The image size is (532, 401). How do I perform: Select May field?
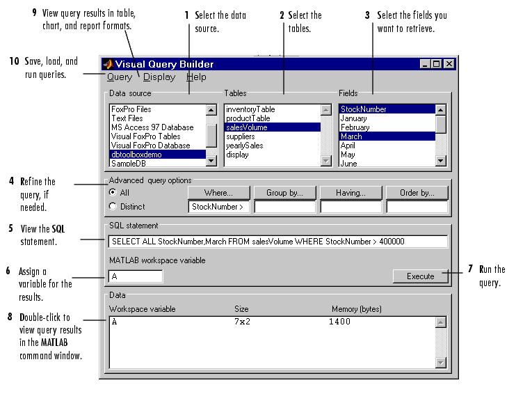[x=387, y=155]
